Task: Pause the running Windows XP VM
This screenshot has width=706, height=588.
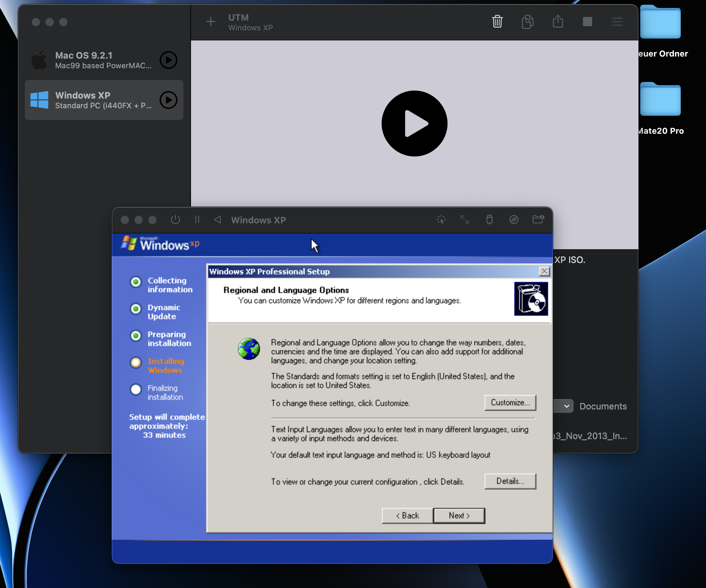Action: click(197, 220)
